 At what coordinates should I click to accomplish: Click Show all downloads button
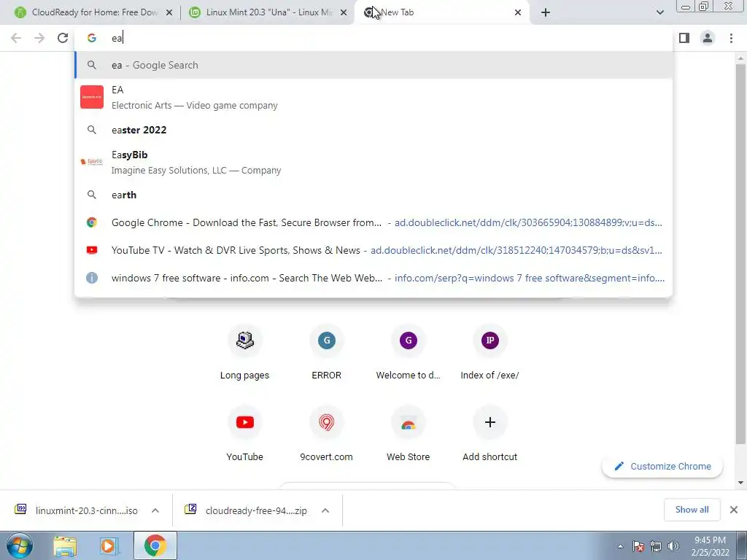coord(692,510)
